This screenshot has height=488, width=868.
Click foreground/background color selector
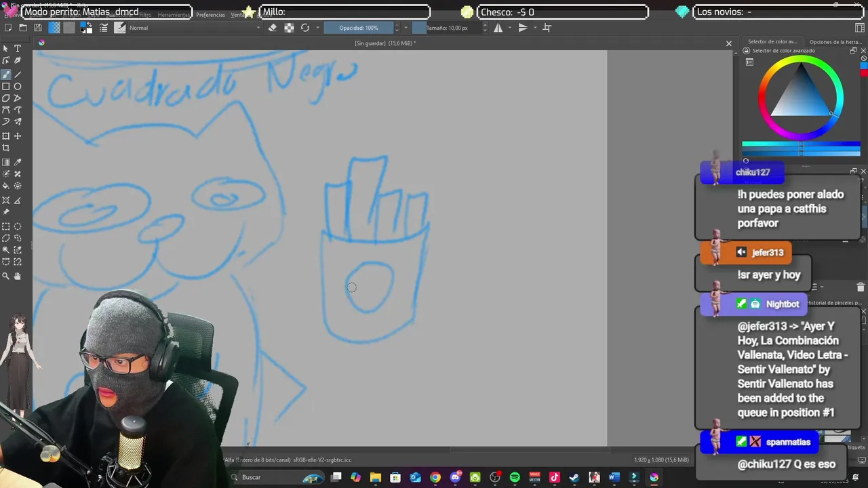pyautogui.click(x=86, y=28)
